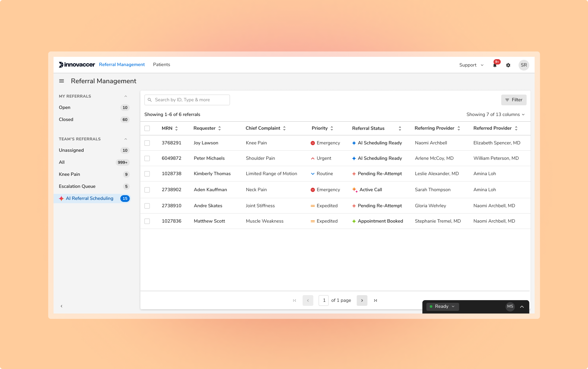The width and height of the screenshot is (588, 369).
Task: Click the MS avatar in call bar
Action: (x=510, y=306)
